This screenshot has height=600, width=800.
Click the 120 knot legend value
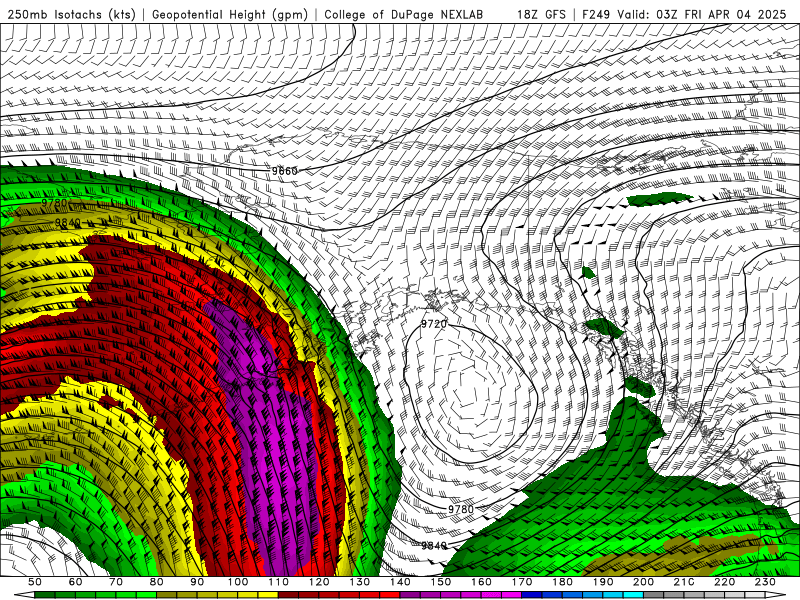(x=319, y=582)
